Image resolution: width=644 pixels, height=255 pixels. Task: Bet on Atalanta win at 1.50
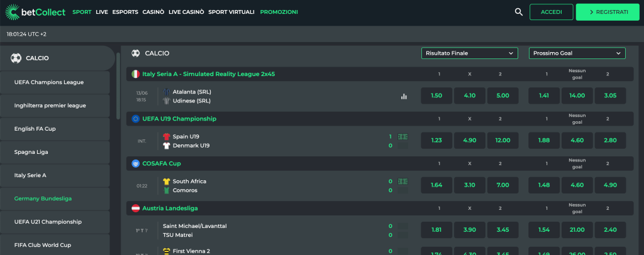point(436,95)
